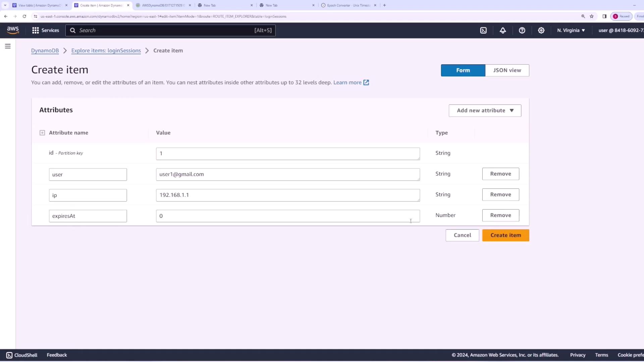Viewport: 644px width, 362px height.
Task: Go to Explore items: loginSessions breadcrumb
Action: tap(106, 51)
